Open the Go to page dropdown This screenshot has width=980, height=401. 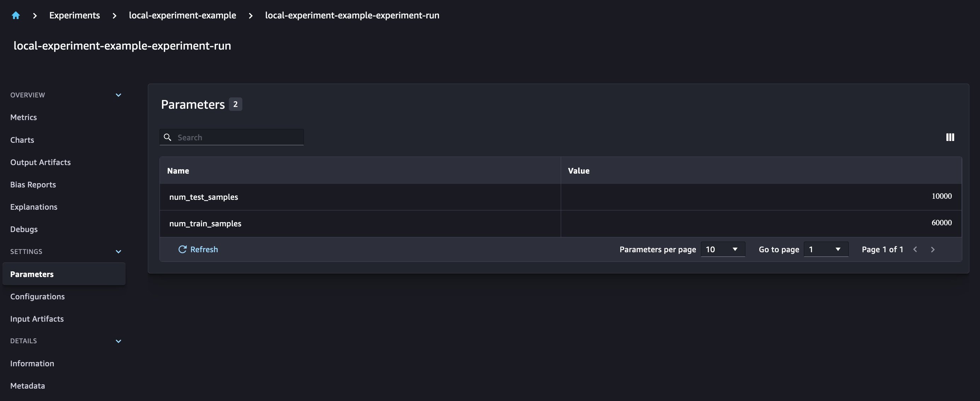825,249
